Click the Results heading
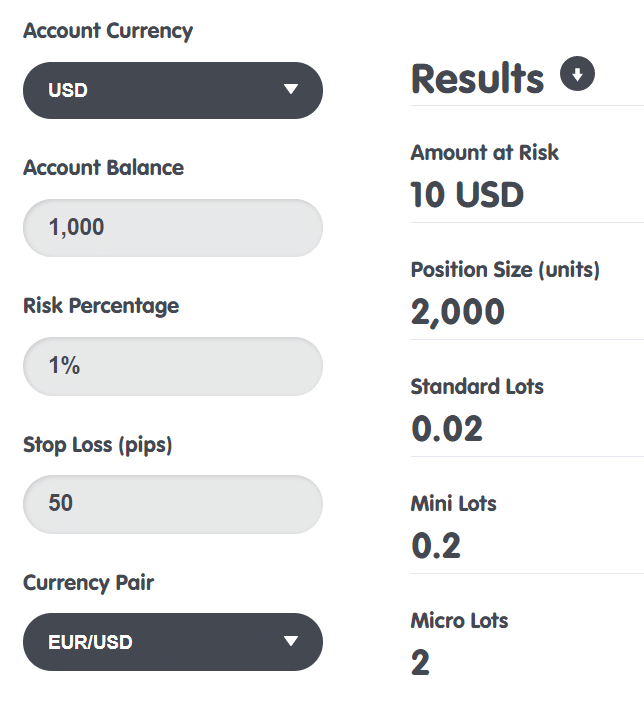This screenshot has width=644, height=712. pyautogui.click(x=477, y=79)
